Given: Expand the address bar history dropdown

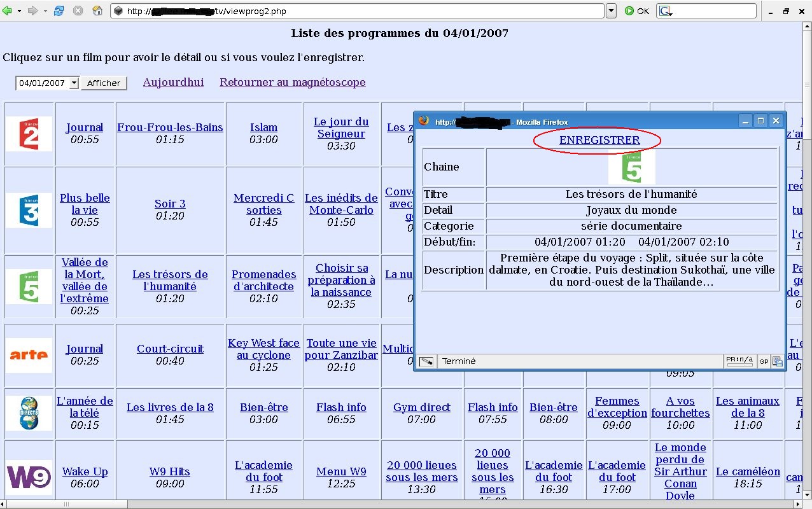Looking at the screenshot, I should [611, 11].
